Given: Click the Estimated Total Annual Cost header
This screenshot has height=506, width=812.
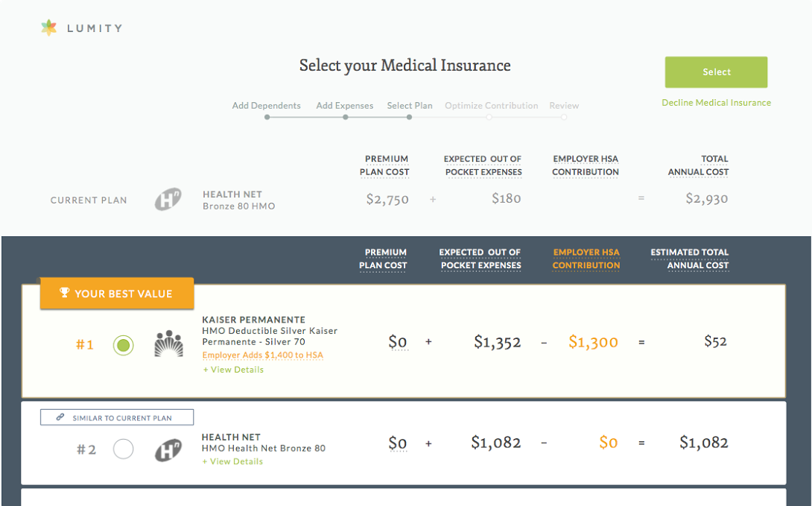Looking at the screenshot, I should 689,259.
